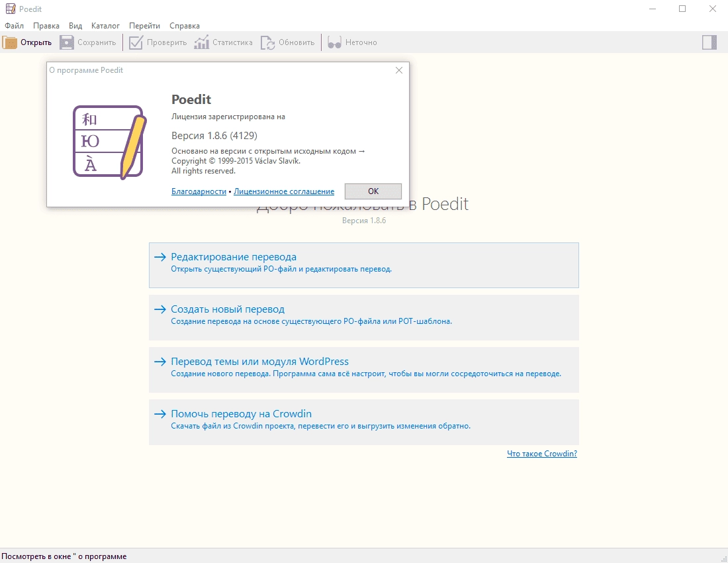This screenshot has height=563, width=728.
Task: Click the Что такое Crowdin? link
Action: pos(542,453)
